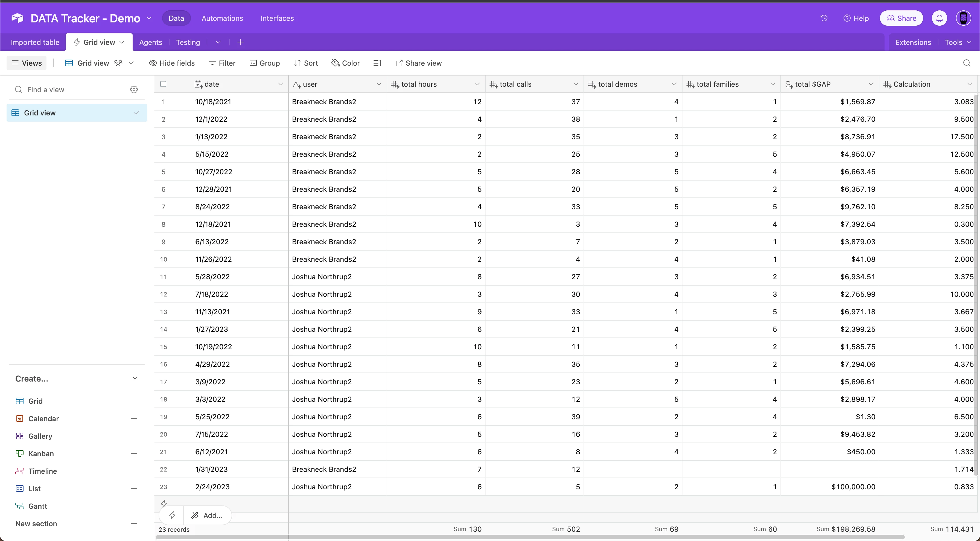Add a Kanban view with its plus icon
980x541 pixels.
pyautogui.click(x=134, y=453)
